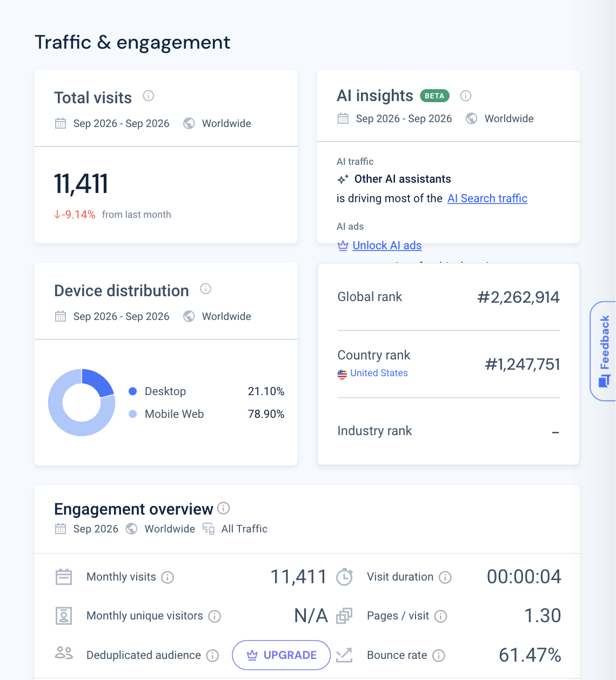Click the Mobile Web 78.90% value
Image resolution: width=616 pixels, height=680 pixels.
(266, 414)
